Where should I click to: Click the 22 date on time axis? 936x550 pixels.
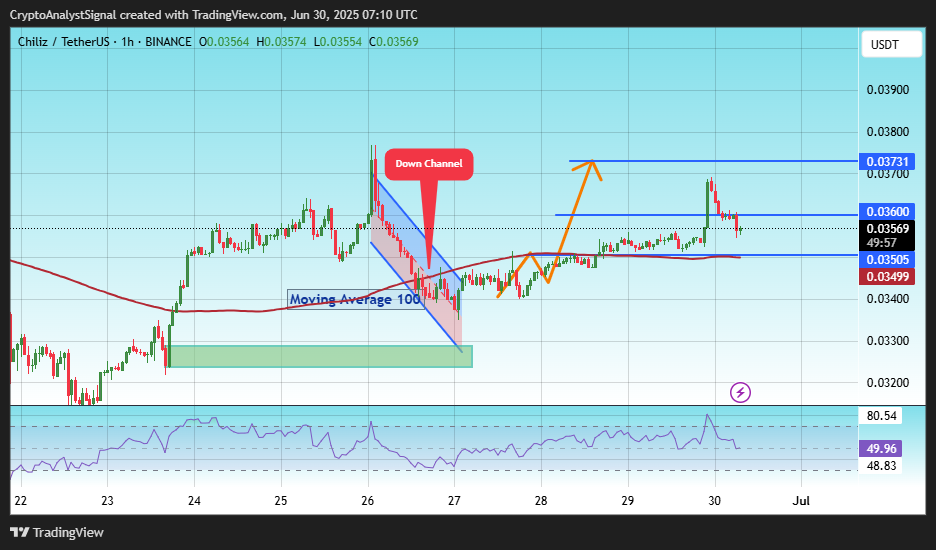pyautogui.click(x=20, y=500)
